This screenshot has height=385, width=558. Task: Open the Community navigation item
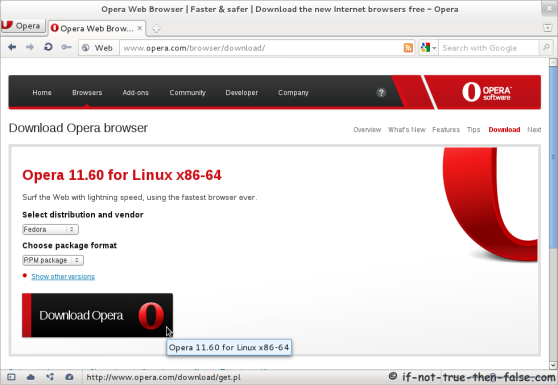point(188,93)
